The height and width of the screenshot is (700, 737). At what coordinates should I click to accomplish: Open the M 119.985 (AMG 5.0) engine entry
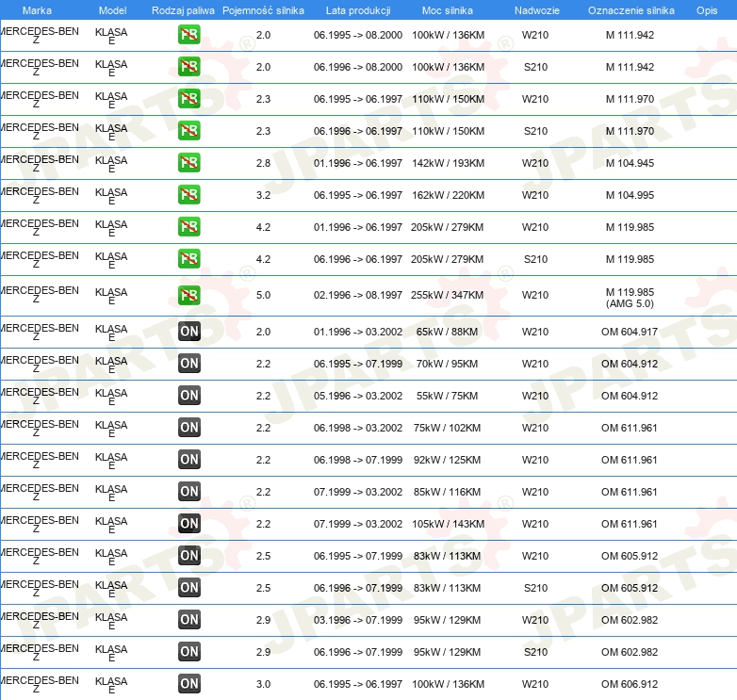pos(631,297)
